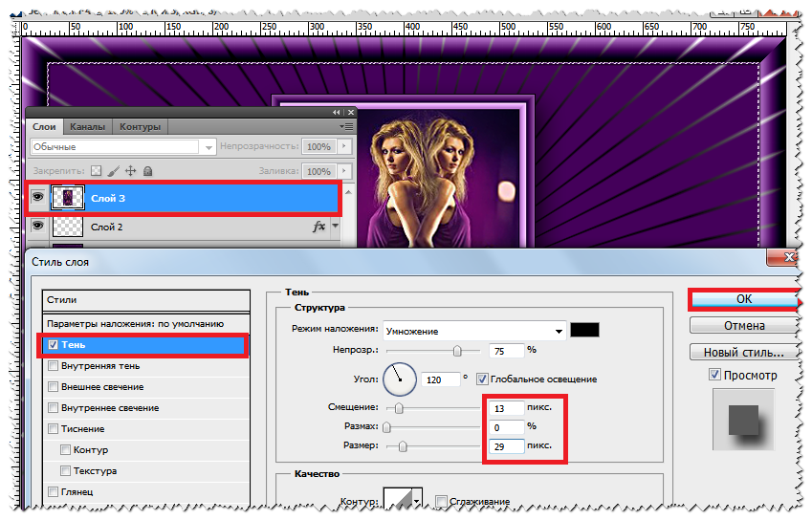The height and width of the screenshot is (520, 812).
Task: Enable Внешнее свечение checkbox
Action: click(53, 386)
